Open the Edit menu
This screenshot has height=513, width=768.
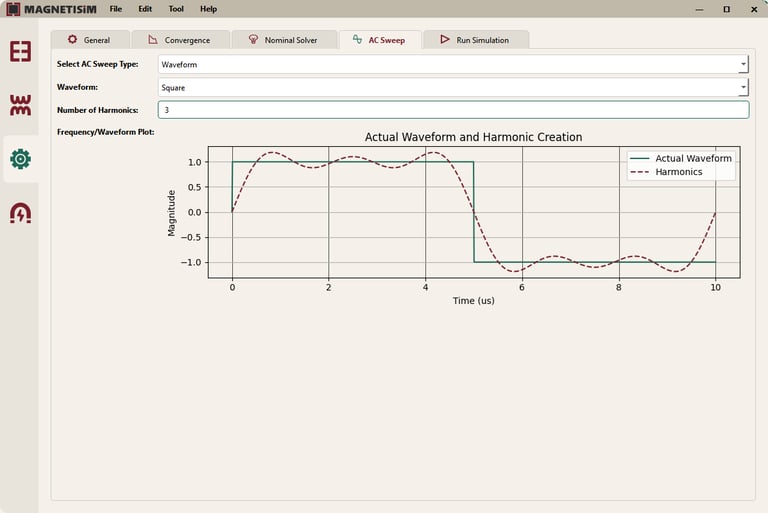(x=145, y=9)
